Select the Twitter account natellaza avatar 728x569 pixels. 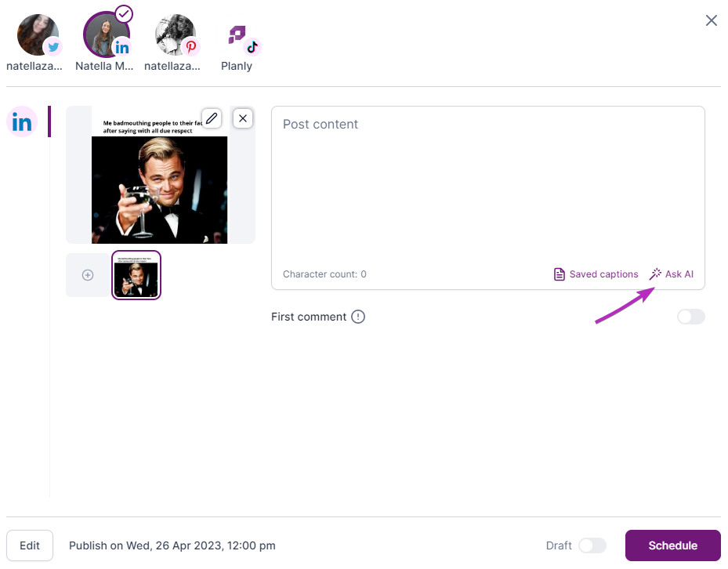tap(38, 34)
